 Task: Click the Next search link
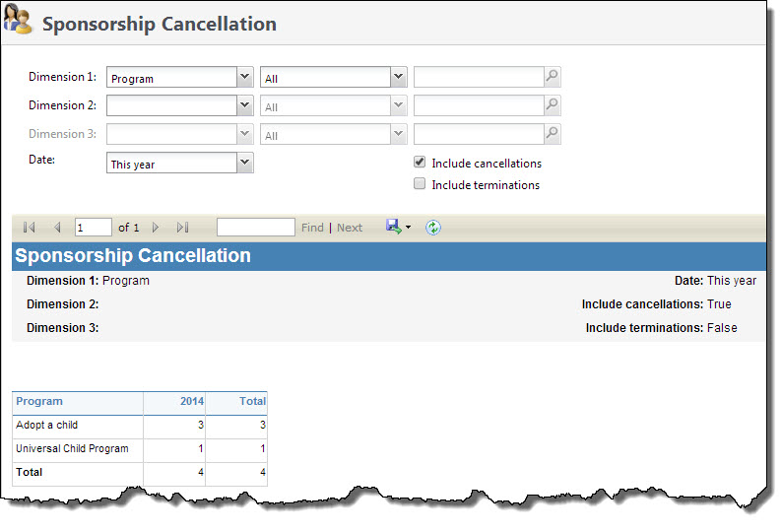click(350, 228)
